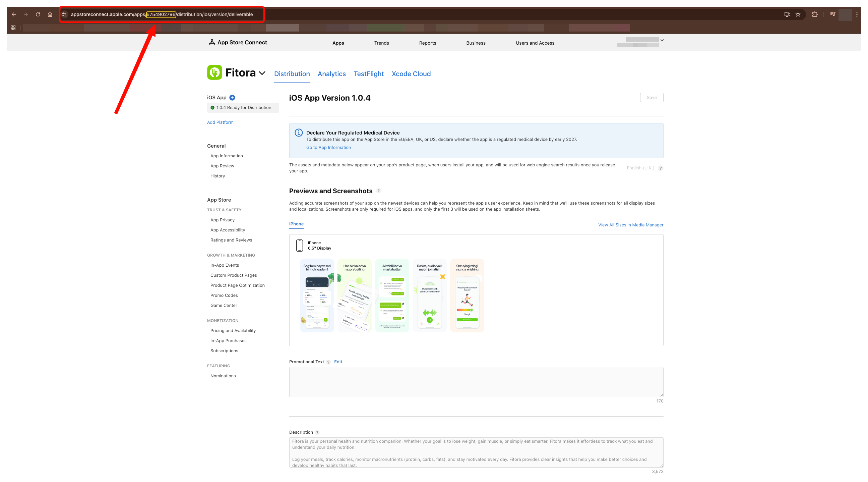Open help for Previews and Screenshots
The height and width of the screenshot is (482, 868).
(378, 191)
